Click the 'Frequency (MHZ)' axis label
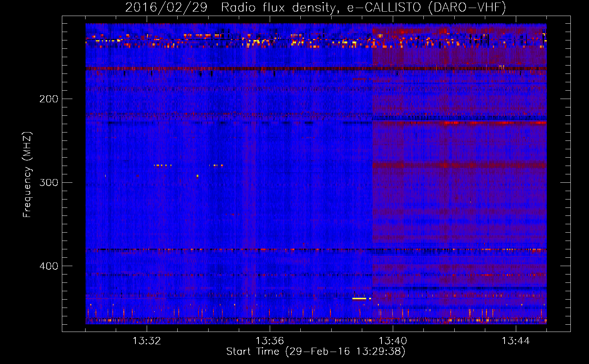This screenshot has height=364, width=589. 27,175
